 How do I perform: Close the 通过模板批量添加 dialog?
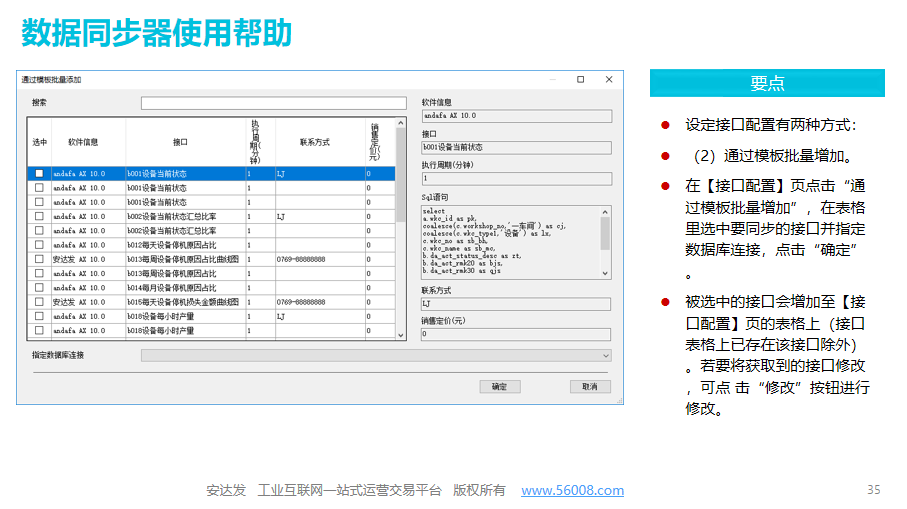click(x=608, y=79)
